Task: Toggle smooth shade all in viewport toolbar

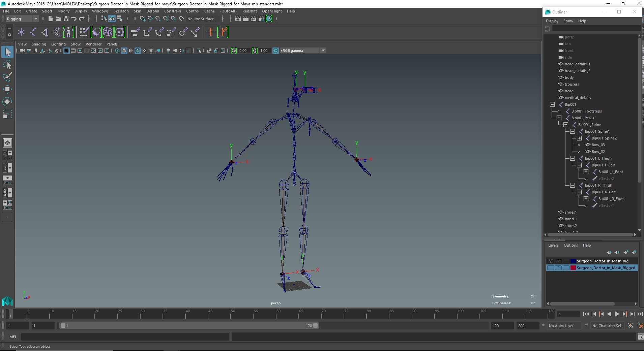Action: (x=124, y=51)
